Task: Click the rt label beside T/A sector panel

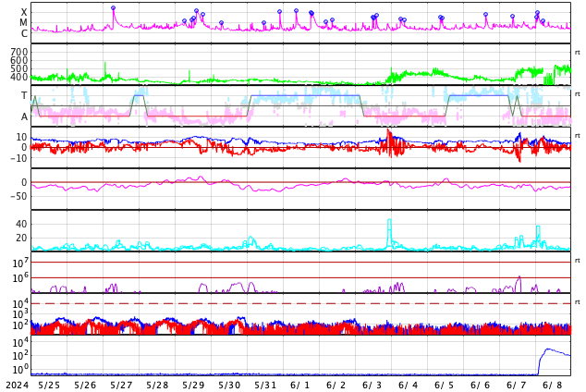Action: (578, 93)
